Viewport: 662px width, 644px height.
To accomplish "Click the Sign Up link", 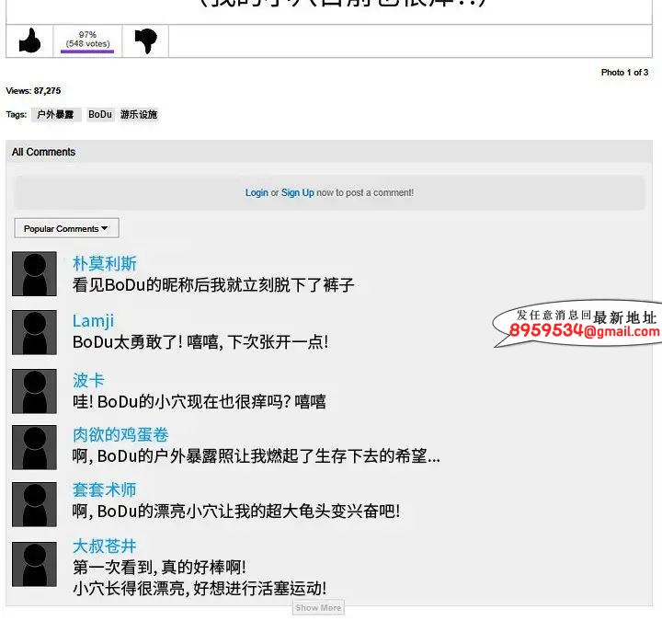I will pos(297,192).
